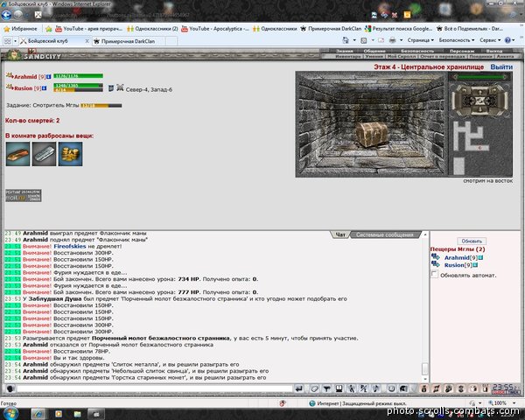
Task: Click the forward movement arrow on compass
Action: pos(479,91)
